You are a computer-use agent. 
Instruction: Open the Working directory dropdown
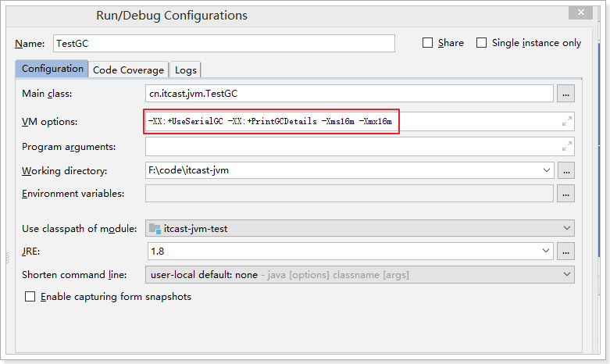(545, 170)
